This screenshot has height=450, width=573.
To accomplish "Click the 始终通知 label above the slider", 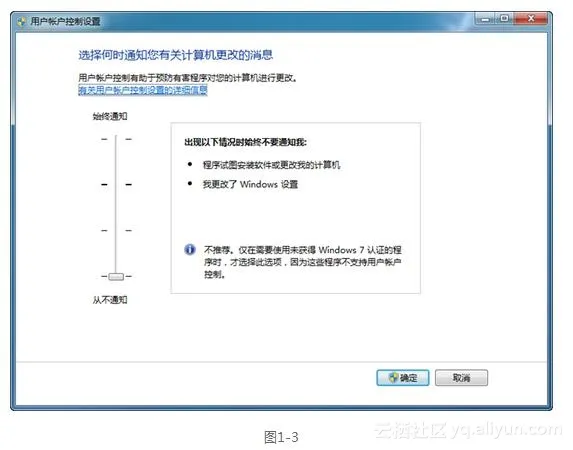I will click(x=110, y=116).
